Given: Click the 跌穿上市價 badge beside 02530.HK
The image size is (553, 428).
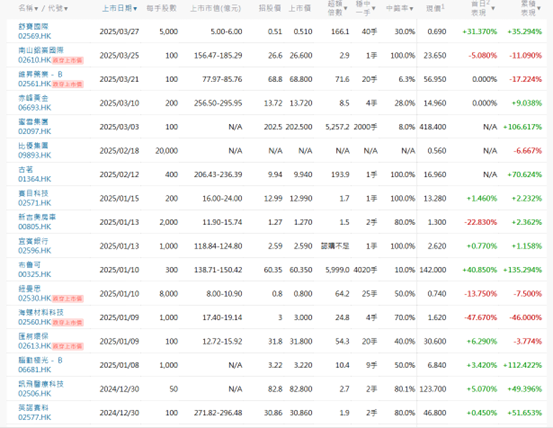Looking at the screenshot, I should point(68,299).
